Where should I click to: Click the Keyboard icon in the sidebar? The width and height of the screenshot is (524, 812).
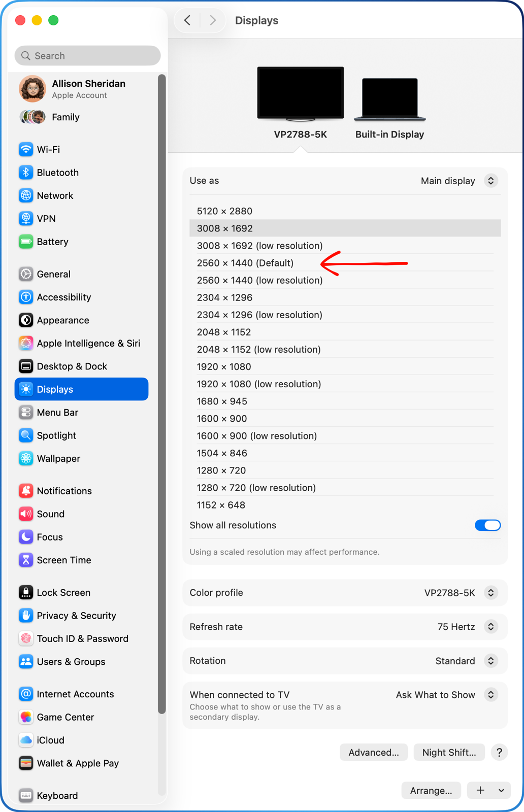26,795
